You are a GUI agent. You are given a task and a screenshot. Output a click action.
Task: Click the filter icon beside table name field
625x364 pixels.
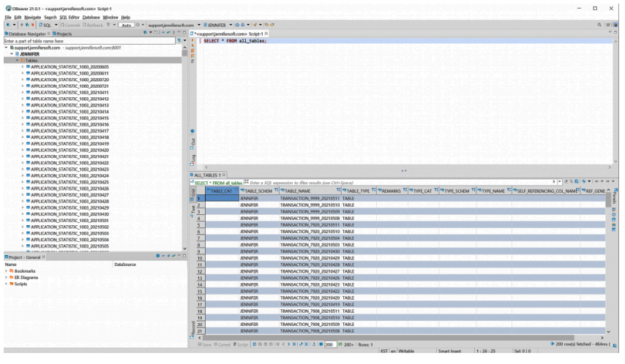click(179, 41)
